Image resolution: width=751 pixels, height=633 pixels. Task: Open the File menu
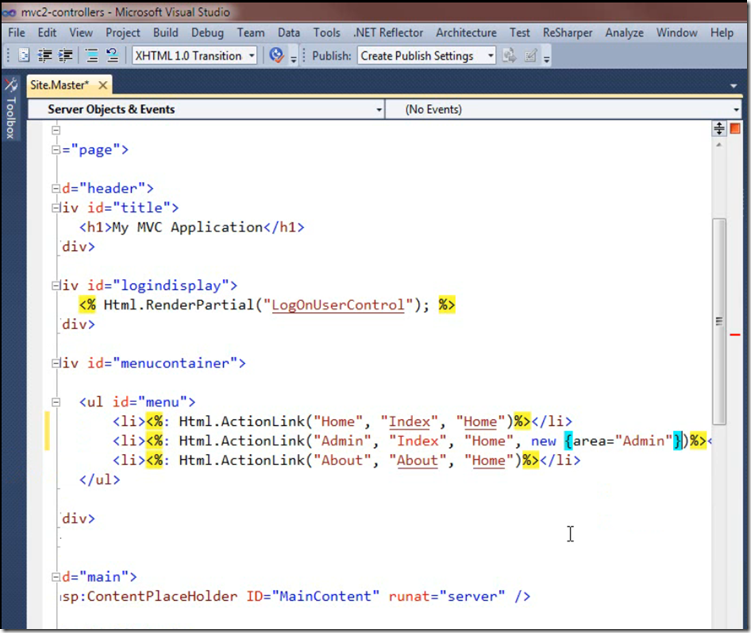tap(17, 33)
